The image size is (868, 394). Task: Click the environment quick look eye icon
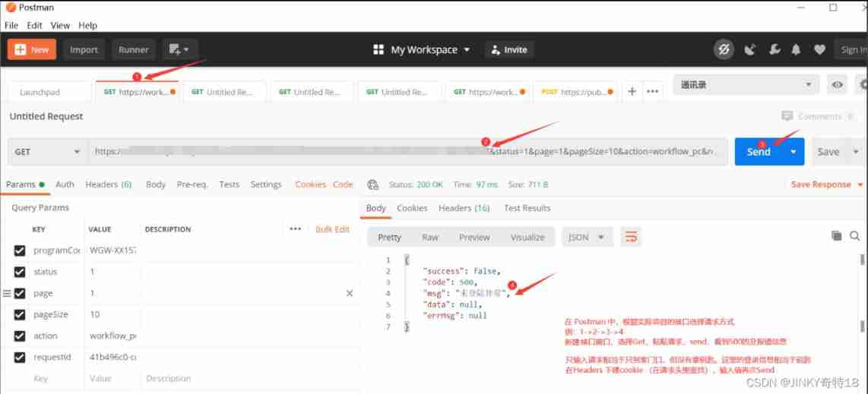tap(837, 85)
